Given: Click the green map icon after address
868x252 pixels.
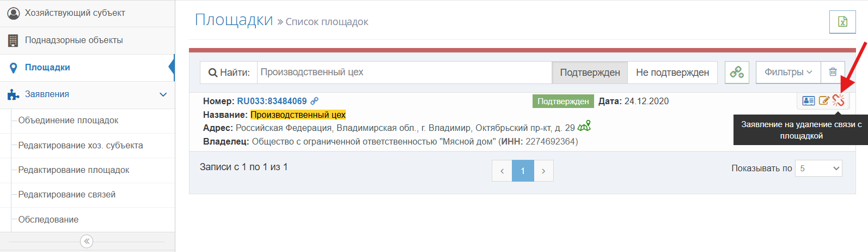Looking at the screenshot, I should 584,127.
